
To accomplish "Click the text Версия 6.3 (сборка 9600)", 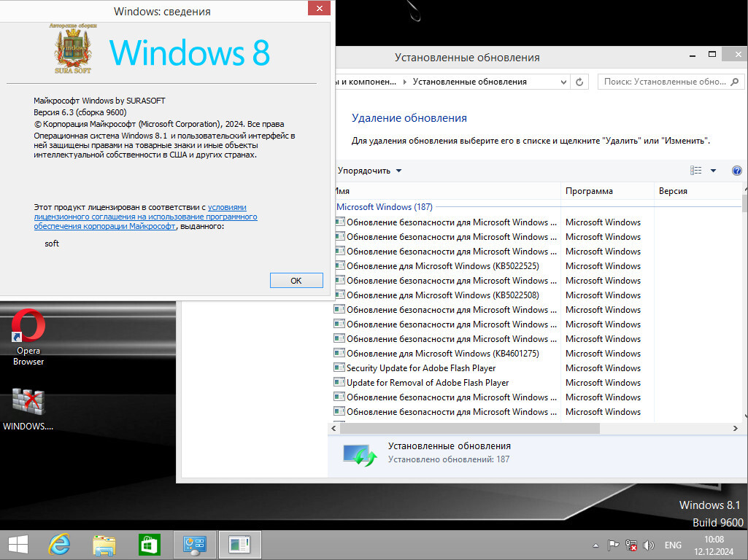I will coord(80,112).
